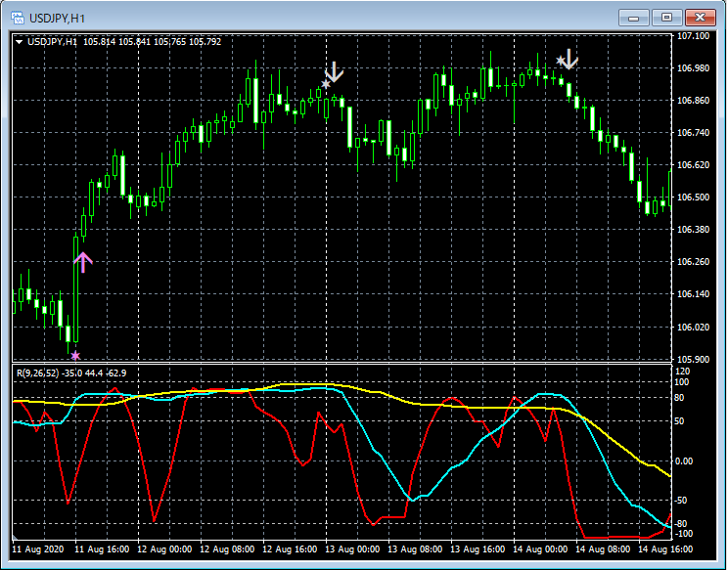Screen dimensions: 728x570
Task: Click the chart window icon in title bar
Action: click(17, 17)
